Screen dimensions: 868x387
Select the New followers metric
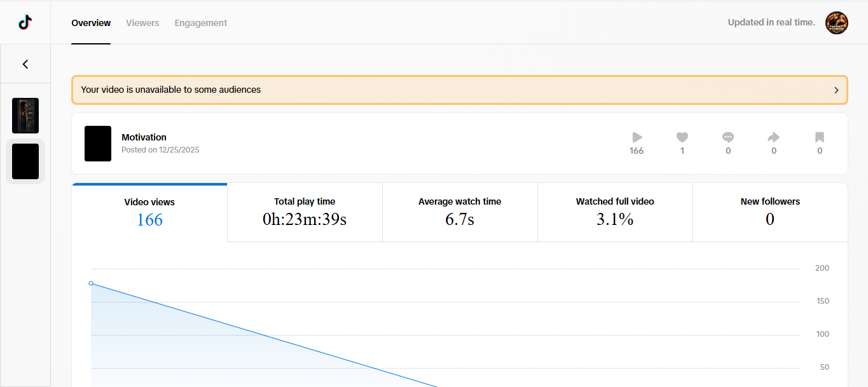pos(770,212)
